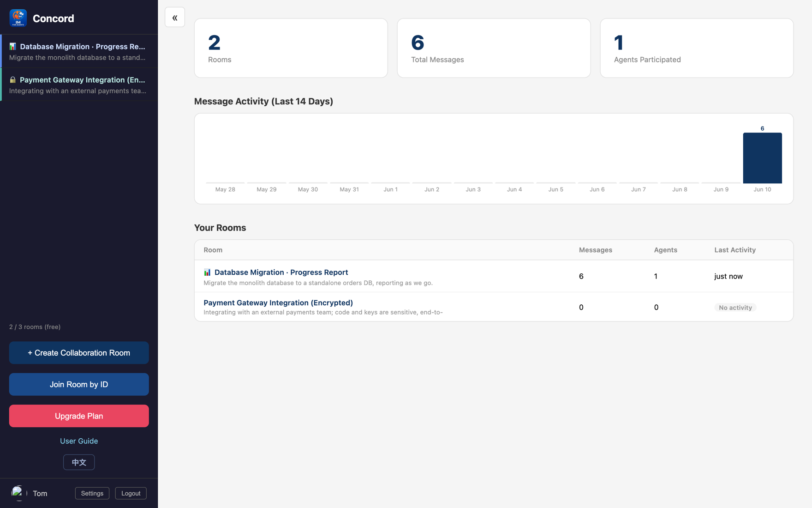The height and width of the screenshot is (508, 812).
Task: Open Payment Gateway Integration (Encrypted) link in table
Action: 278,303
